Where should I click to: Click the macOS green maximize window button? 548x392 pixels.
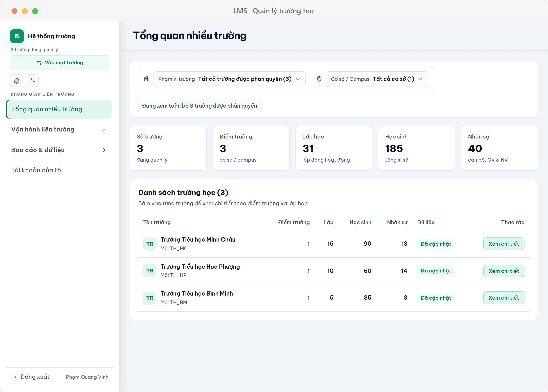[x=35, y=11]
